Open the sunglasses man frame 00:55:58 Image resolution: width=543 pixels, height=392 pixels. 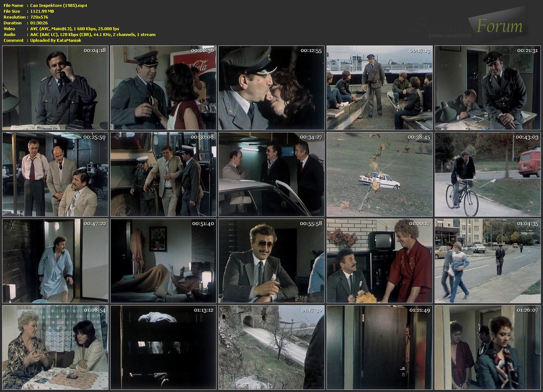pos(272,261)
